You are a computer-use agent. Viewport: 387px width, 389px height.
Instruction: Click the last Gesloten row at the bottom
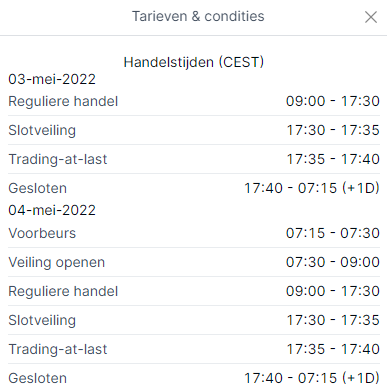click(194, 378)
